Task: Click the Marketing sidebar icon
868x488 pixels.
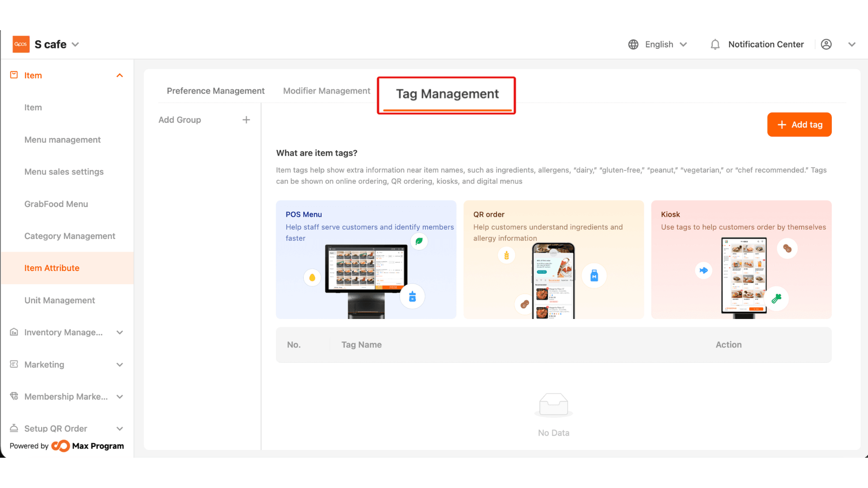Action: 14,364
